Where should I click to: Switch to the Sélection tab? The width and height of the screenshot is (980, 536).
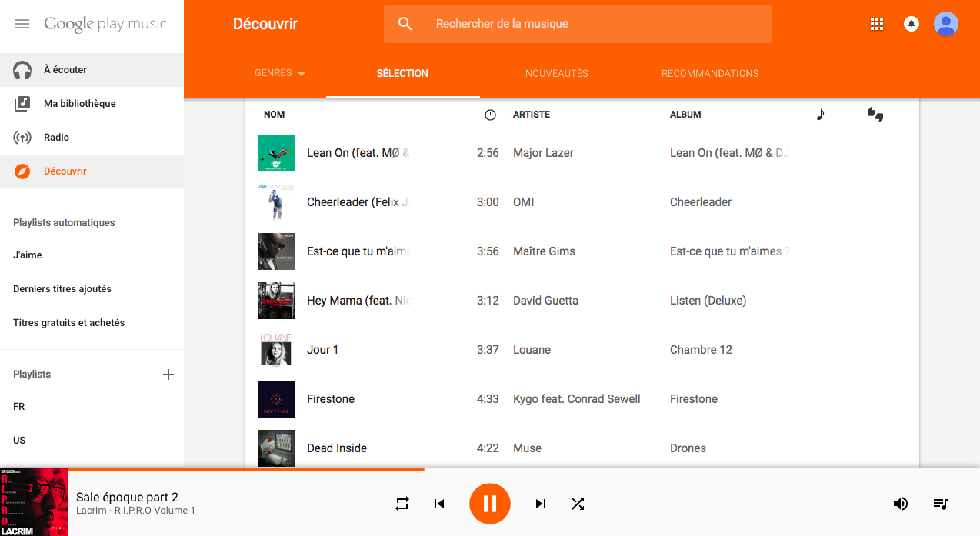(402, 74)
